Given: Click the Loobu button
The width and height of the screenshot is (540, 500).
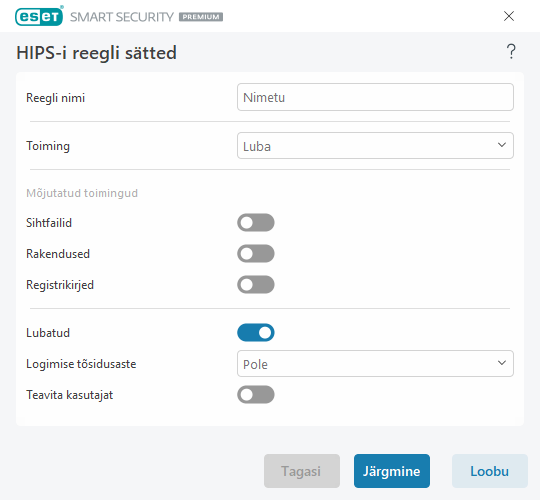Looking at the screenshot, I should tap(489, 471).
